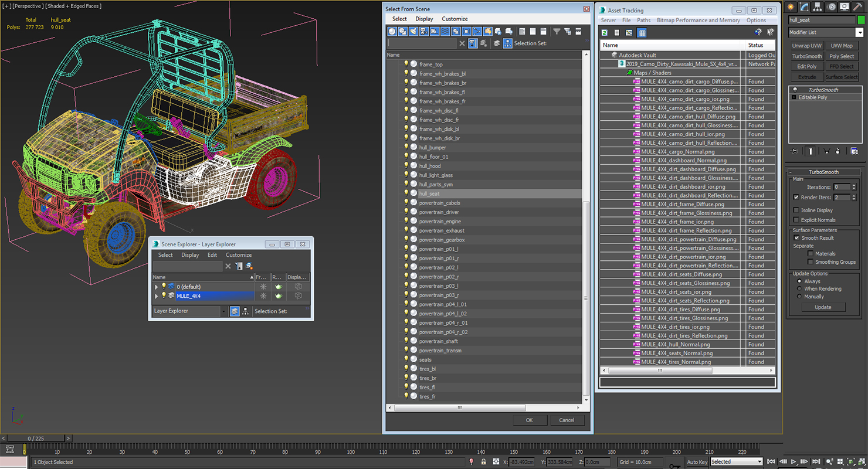868x469 pixels.
Task: Check Separate by Smoothing Groups checkbox
Action: [x=811, y=262]
